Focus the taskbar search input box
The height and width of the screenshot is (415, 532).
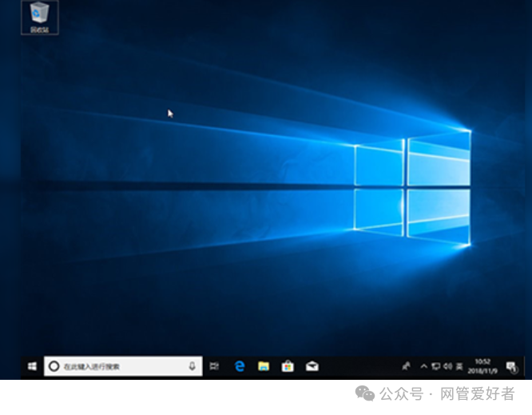point(123,366)
